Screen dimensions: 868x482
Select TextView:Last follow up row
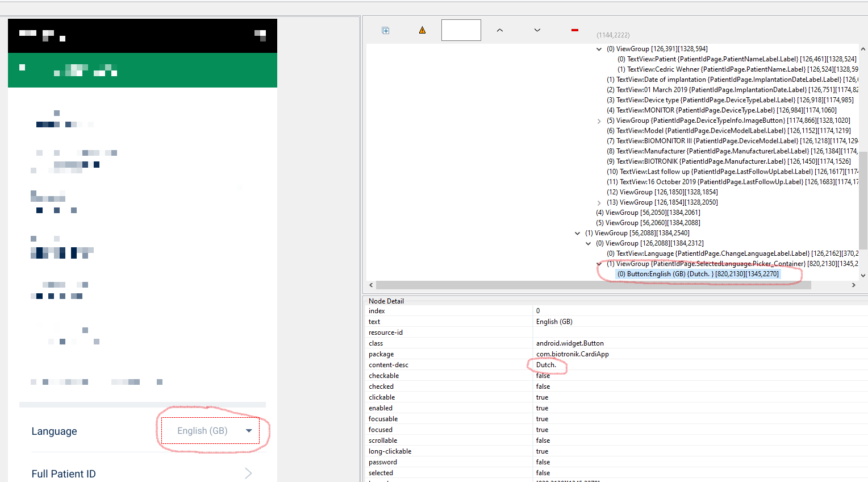(x=732, y=172)
